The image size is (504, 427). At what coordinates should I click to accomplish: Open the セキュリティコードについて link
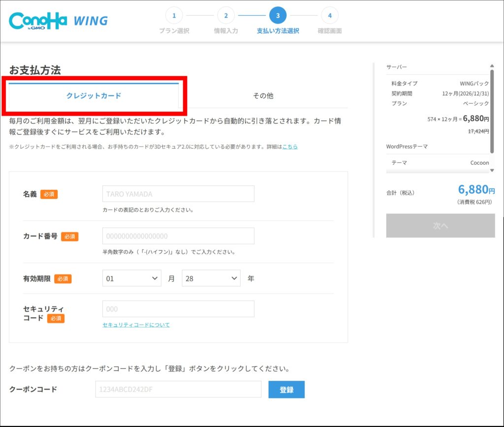(136, 325)
